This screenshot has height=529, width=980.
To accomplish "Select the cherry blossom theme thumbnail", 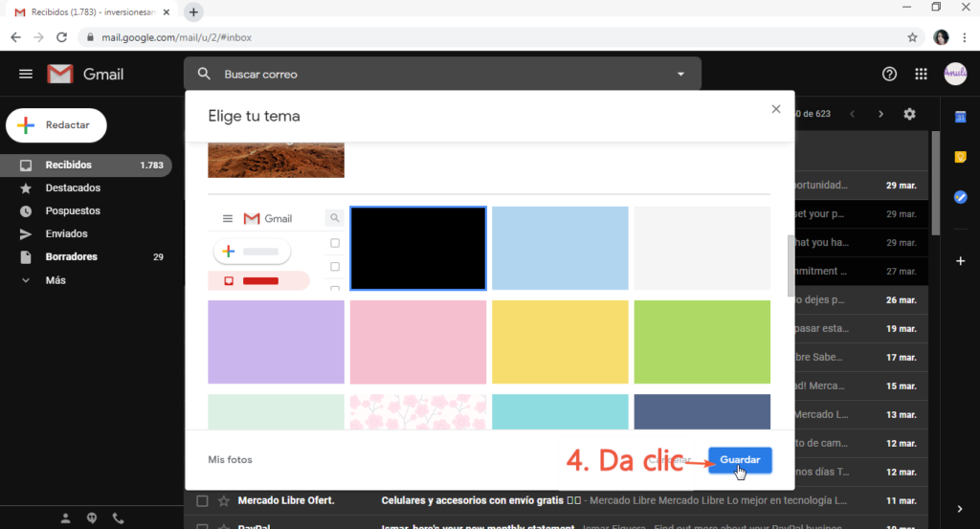I will click(x=418, y=411).
